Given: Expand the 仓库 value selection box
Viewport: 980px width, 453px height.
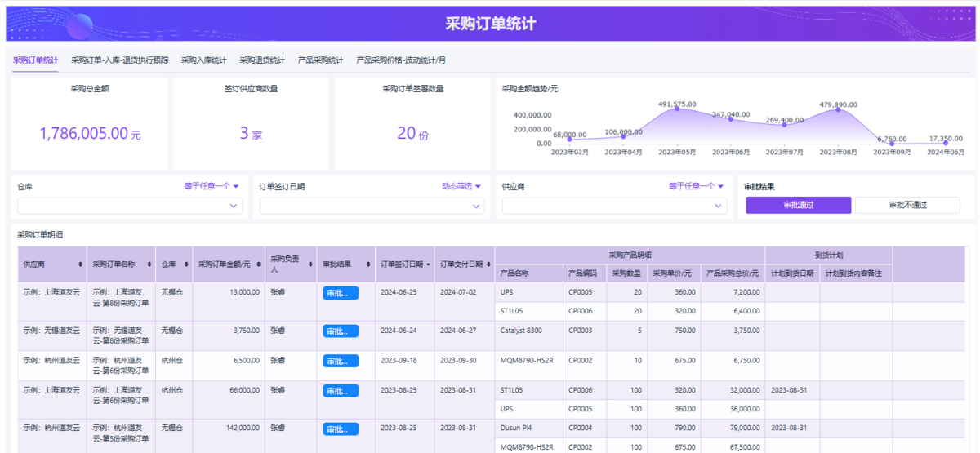Looking at the screenshot, I should 130,207.
